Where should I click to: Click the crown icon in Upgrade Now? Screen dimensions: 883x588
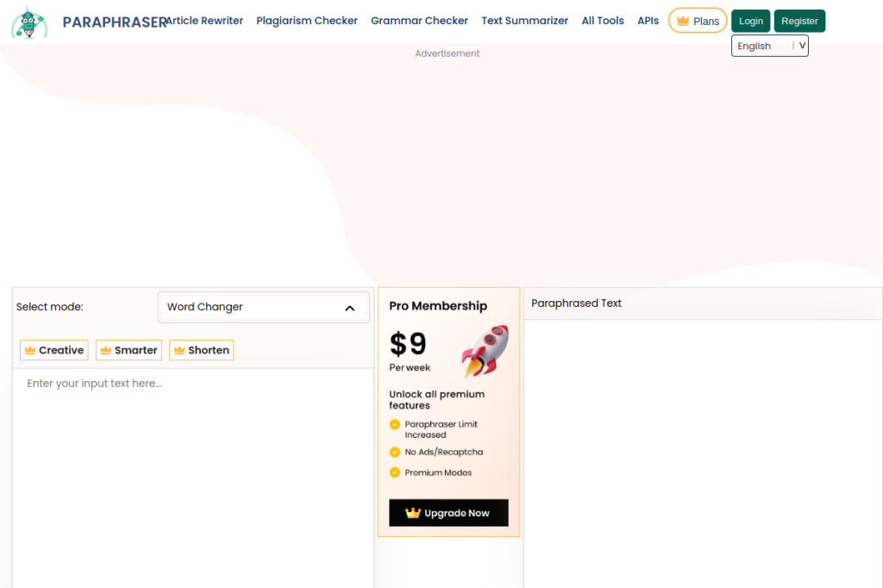(413, 512)
